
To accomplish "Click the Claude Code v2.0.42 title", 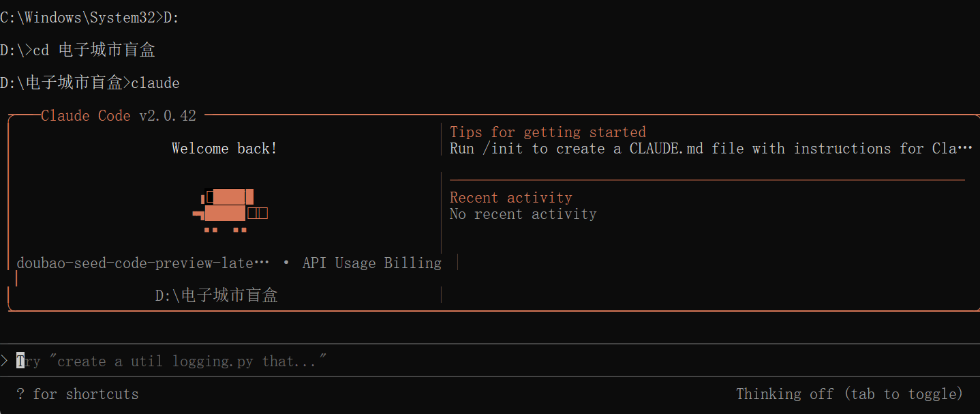I will pyautogui.click(x=119, y=116).
